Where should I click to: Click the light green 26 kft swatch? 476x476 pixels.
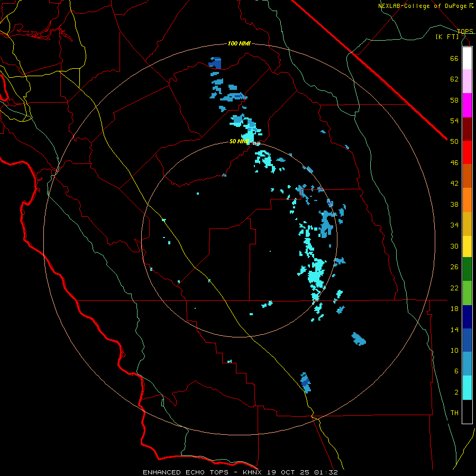467,293
